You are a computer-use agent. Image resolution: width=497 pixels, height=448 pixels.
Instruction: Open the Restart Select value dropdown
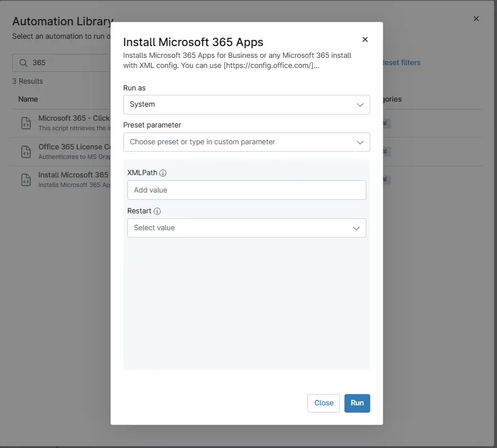click(x=246, y=228)
